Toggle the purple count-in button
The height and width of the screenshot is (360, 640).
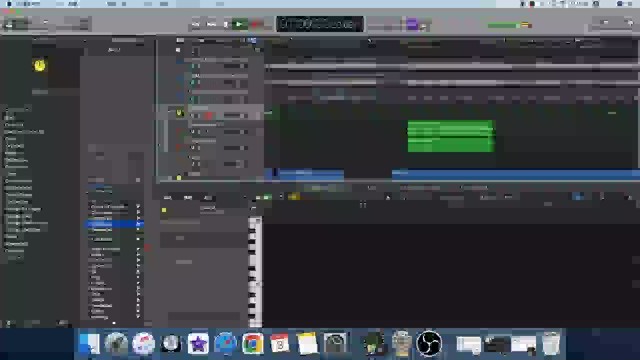(x=412, y=24)
